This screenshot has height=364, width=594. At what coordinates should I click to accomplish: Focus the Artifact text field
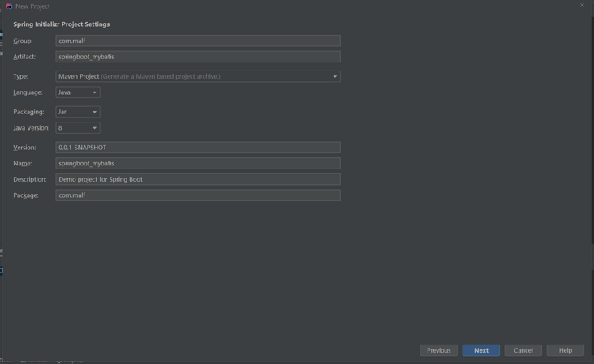click(x=197, y=57)
